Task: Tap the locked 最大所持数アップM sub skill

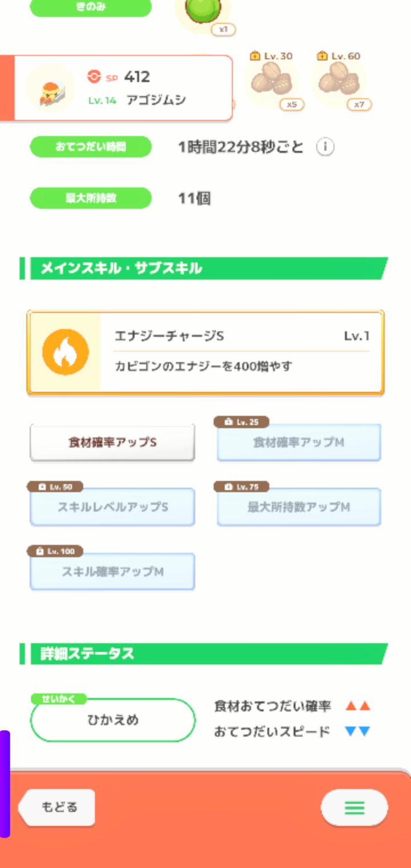Action: pyautogui.click(x=299, y=507)
